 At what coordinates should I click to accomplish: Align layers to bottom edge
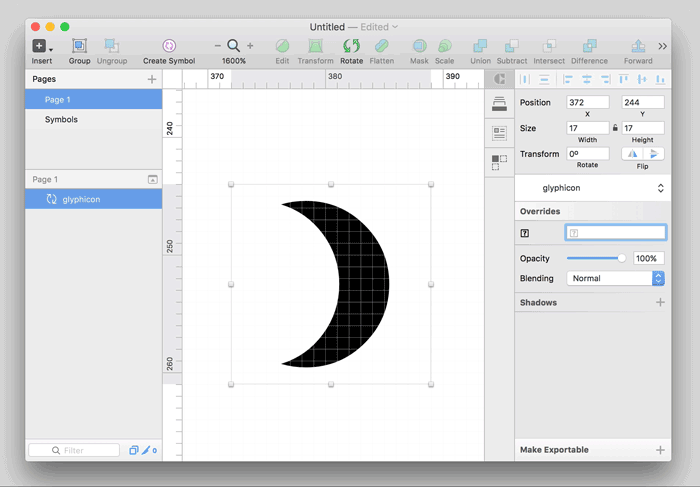coord(660,79)
